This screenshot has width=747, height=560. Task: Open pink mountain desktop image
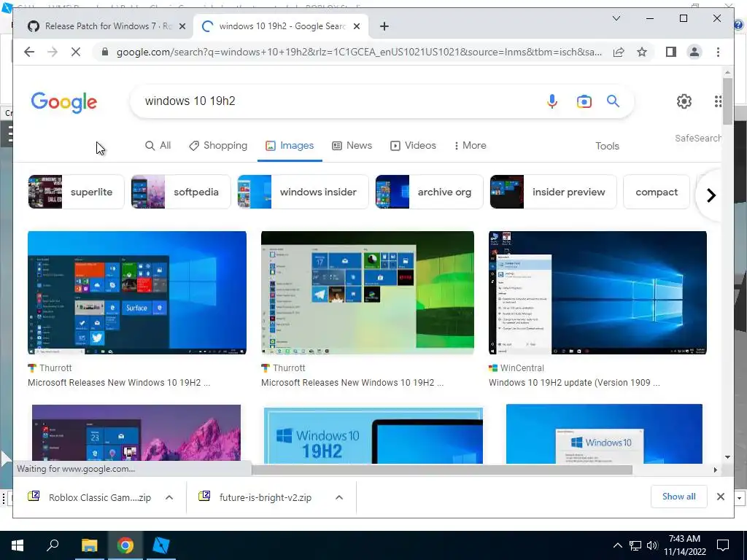pos(136,434)
